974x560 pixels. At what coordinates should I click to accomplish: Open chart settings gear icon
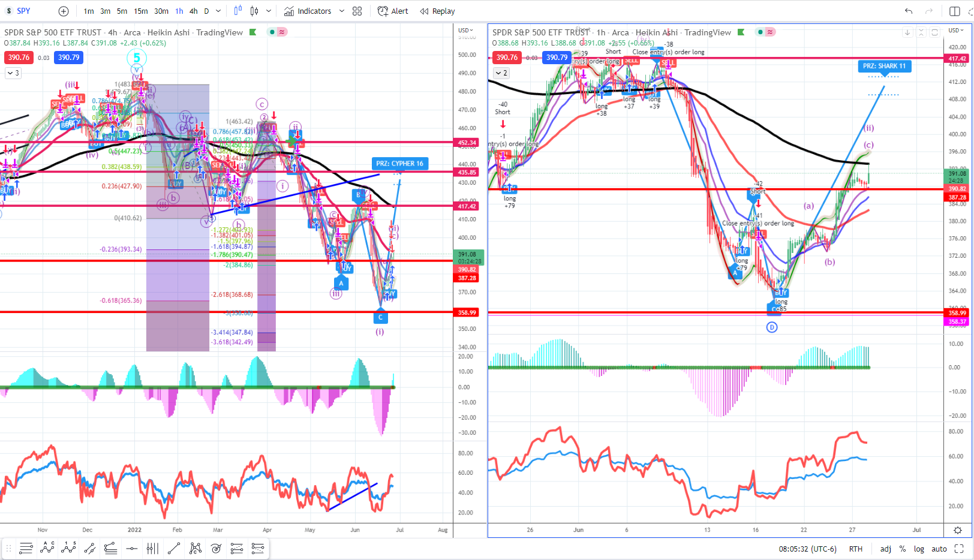click(x=958, y=530)
